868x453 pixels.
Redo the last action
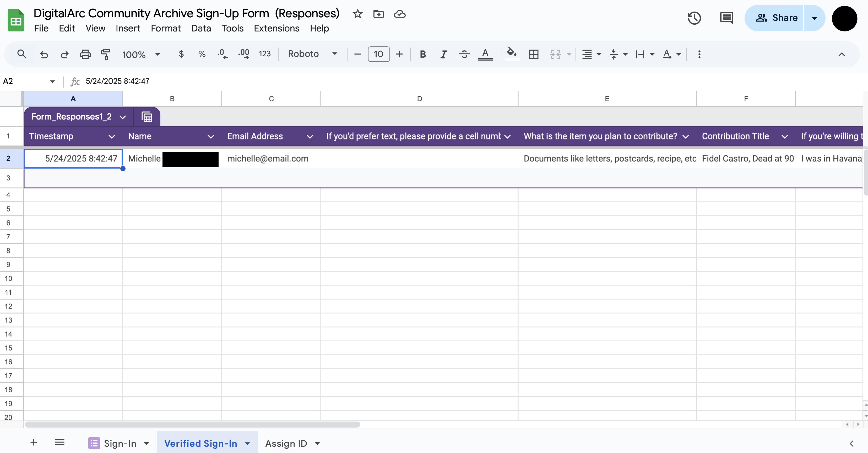point(64,54)
